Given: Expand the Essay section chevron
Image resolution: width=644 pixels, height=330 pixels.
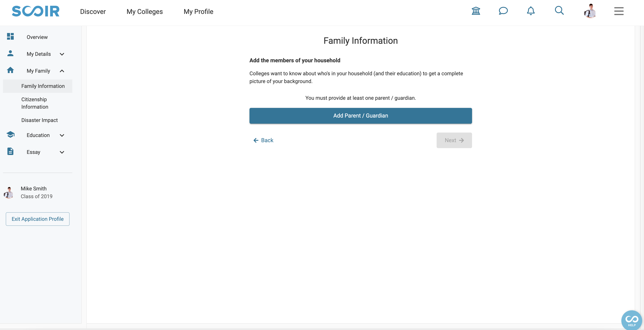Looking at the screenshot, I should (62, 152).
